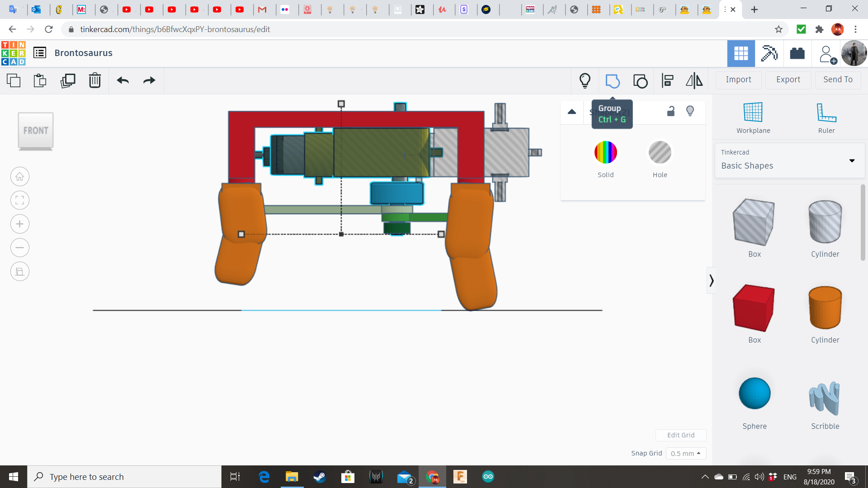Click the FRONT view cube
The height and width of the screenshot is (488, 868).
tap(36, 131)
